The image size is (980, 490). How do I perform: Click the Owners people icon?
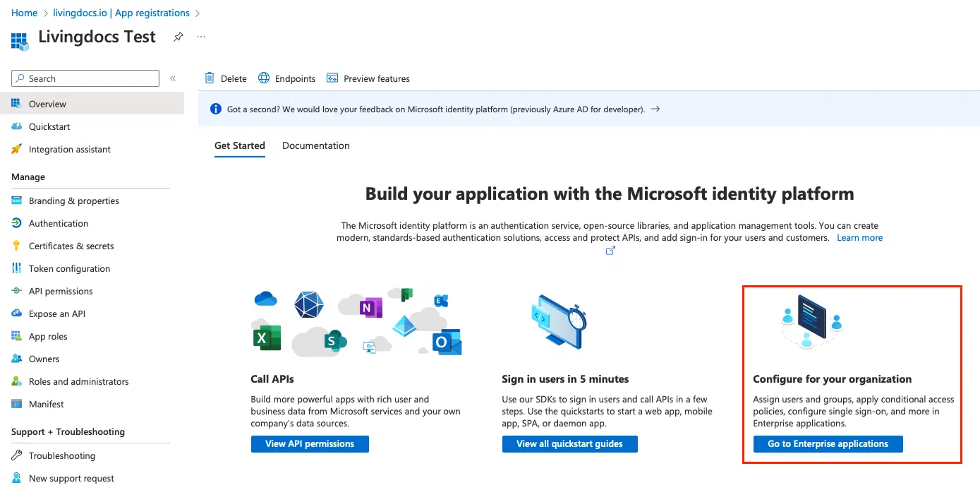point(16,359)
